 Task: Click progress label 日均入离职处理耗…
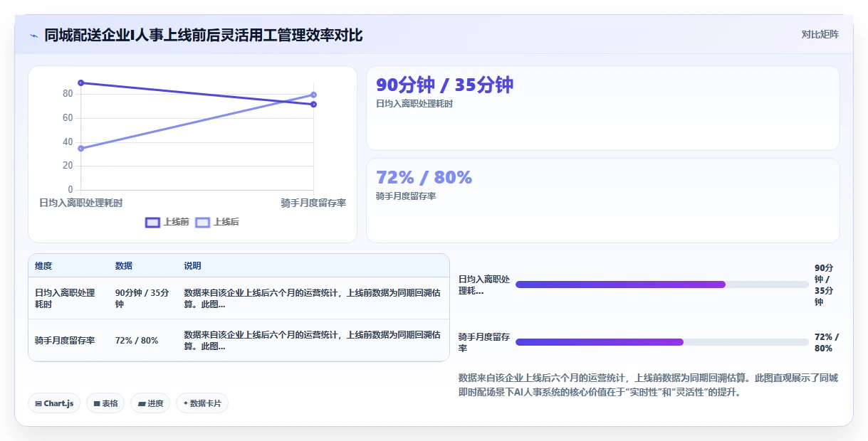(x=484, y=285)
